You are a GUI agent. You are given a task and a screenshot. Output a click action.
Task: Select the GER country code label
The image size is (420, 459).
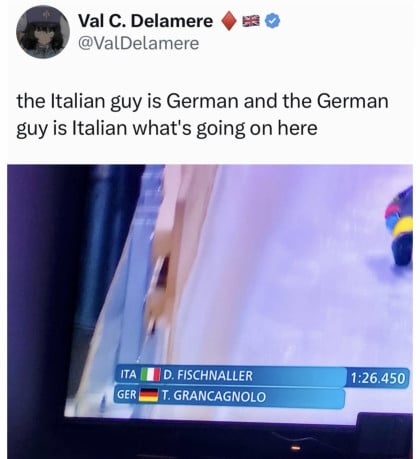(x=127, y=395)
